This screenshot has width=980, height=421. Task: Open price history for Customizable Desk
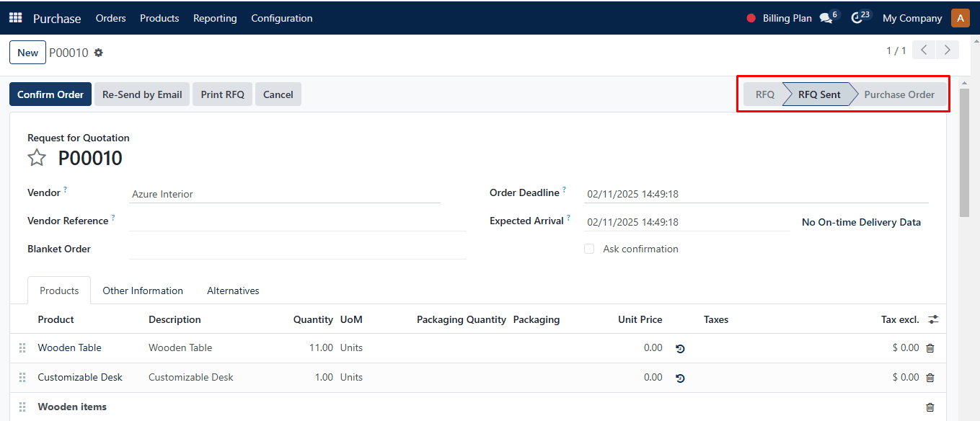pyautogui.click(x=680, y=378)
